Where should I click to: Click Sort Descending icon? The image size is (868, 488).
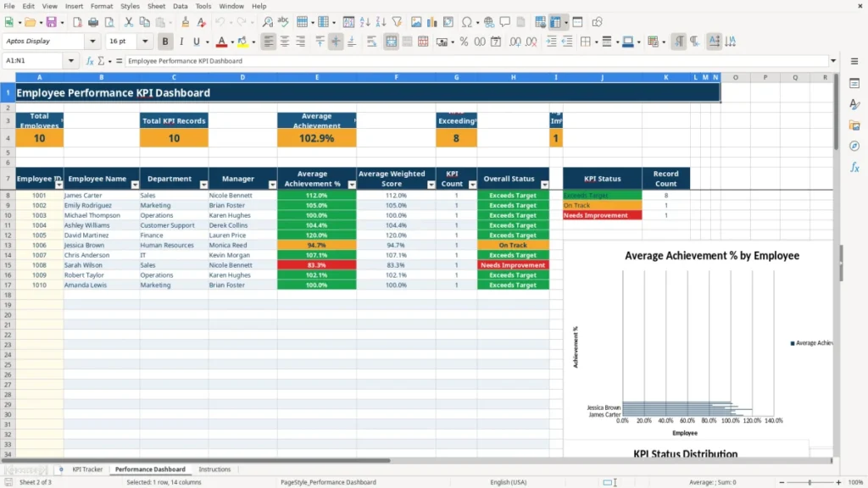(381, 22)
